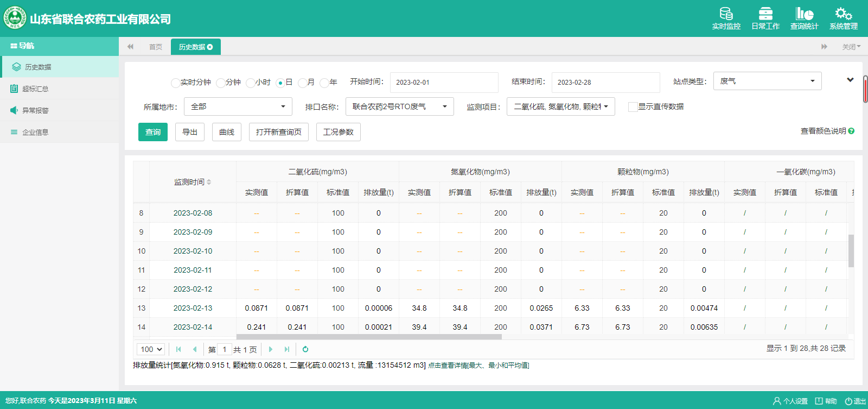
Task: Open 超标汇总 in the sidebar menu
Action: [59, 89]
